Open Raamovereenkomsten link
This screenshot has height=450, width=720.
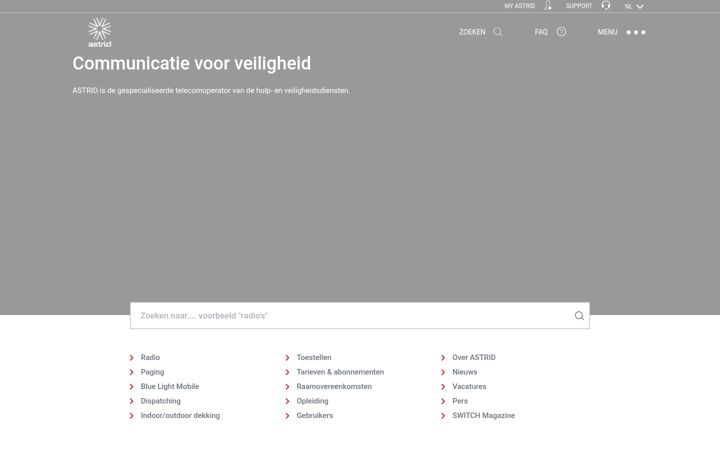click(x=334, y=386)
